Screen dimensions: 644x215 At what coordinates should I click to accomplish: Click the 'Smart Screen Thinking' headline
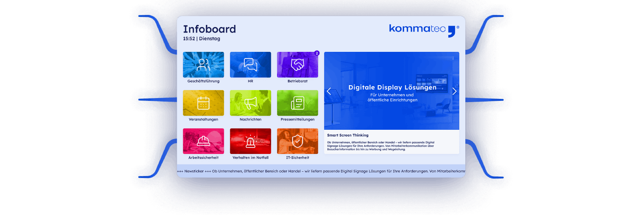[x=348, y=135]
